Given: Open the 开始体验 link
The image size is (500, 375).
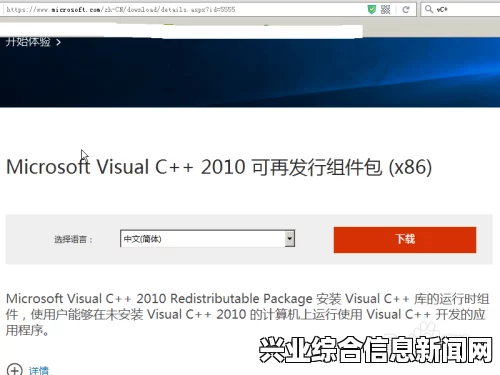Looking at the screenshot, I should coord(28,42).
